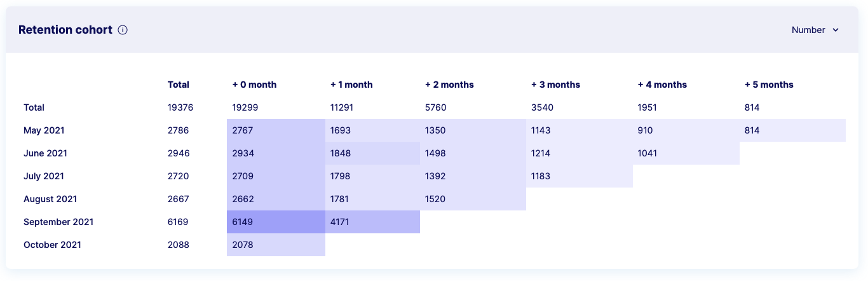Click the darkest cell showing 6149

tap(276, 222)
